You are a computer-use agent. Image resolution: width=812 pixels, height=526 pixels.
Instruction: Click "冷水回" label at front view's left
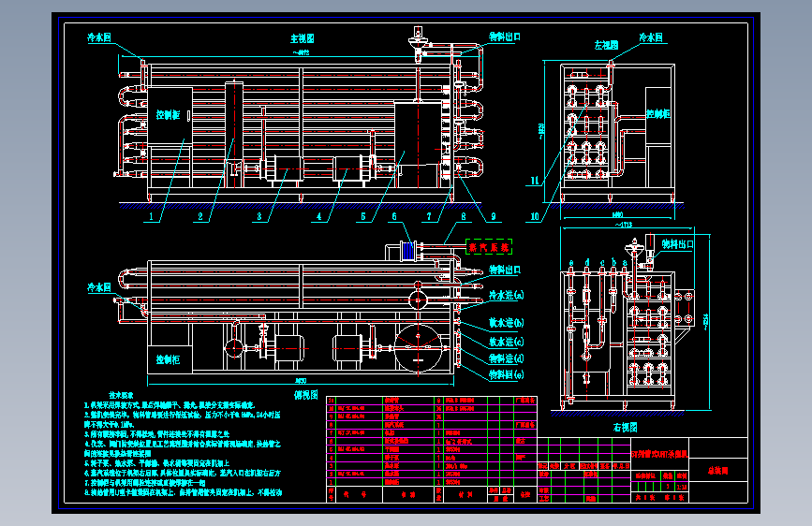coord(99,37)
